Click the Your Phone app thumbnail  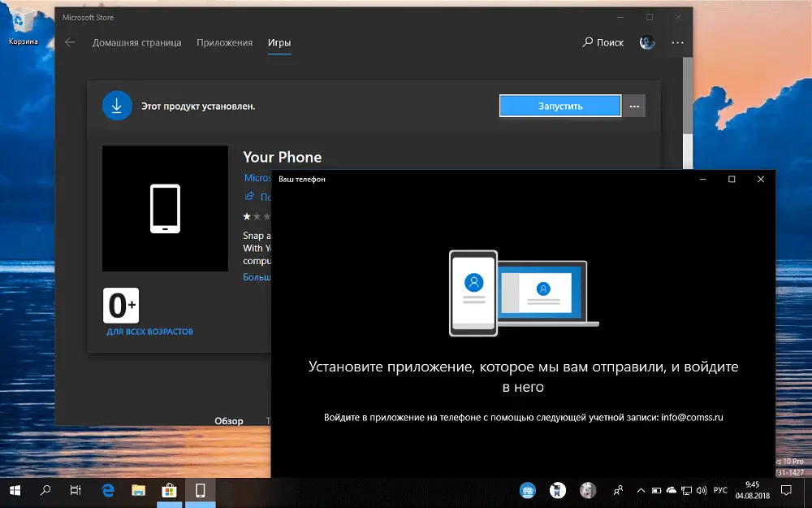click(165, 208)
